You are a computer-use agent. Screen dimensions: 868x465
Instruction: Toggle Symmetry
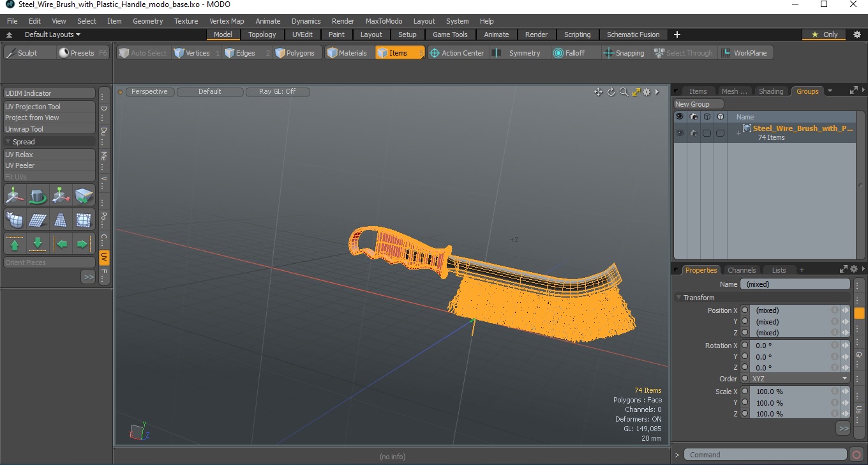click(x=517, y=53)
